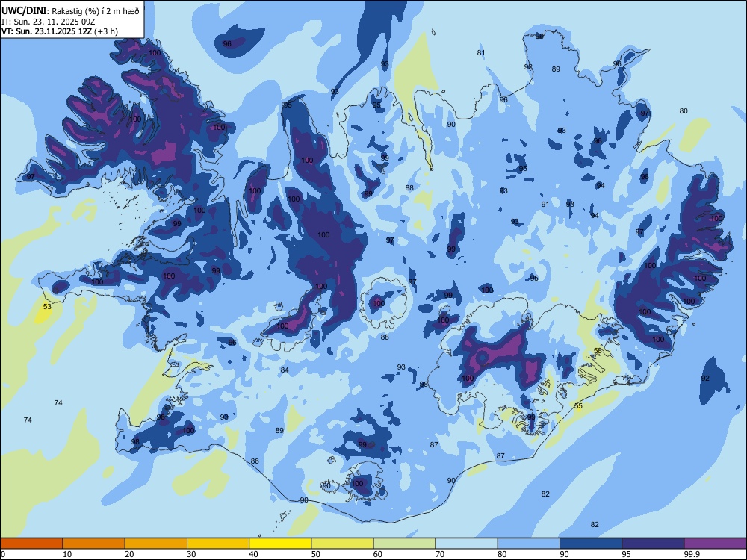This screenshot has width=747, height=560.
Task: Click the humidity value 81 on the map
Action: [x=481, y=53]
